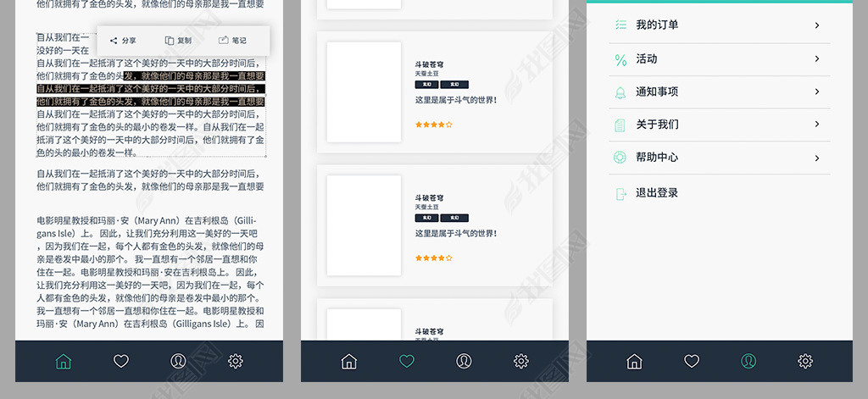Tap the green heart icon in the book list nav bar
The height and width of the screenshot is (399, 868).
point(407,362)
